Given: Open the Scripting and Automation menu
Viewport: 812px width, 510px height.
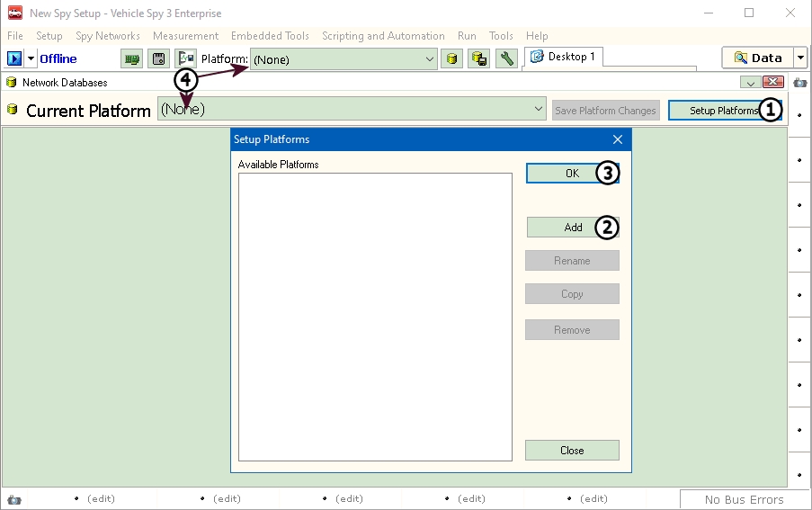Looking at the screenshot, I should pos(383,36).
